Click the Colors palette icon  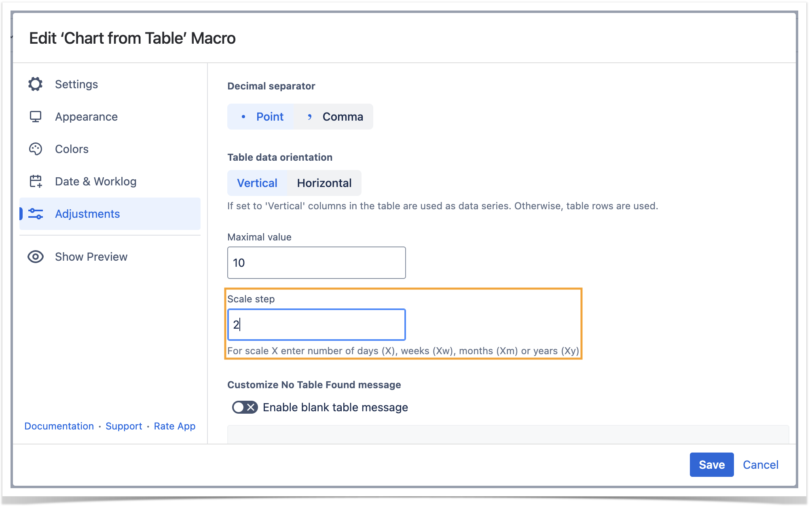click(36, 149)
